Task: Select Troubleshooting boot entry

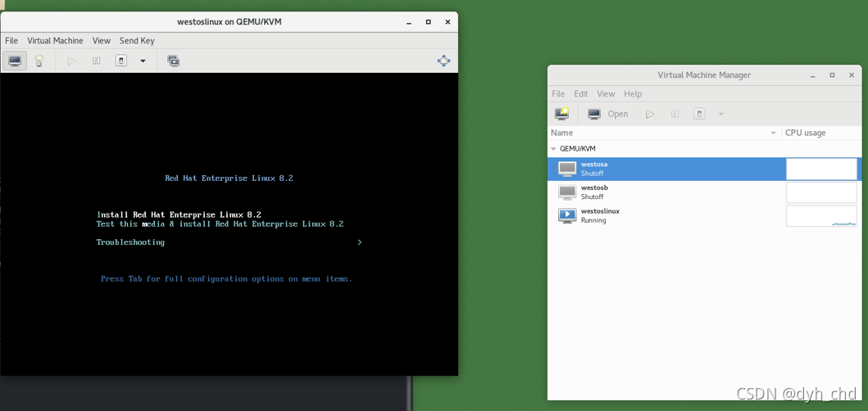Action: tap(130, 242)
